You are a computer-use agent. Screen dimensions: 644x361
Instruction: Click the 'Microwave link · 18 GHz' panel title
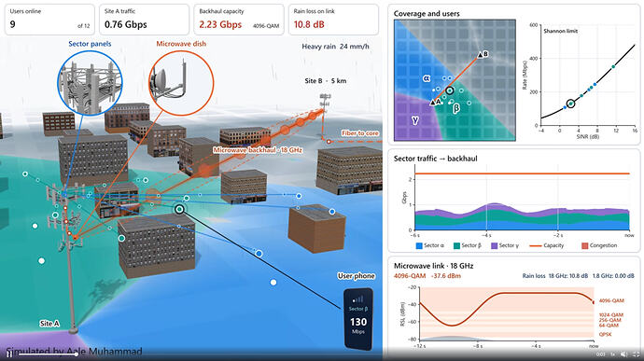[433, 266]
